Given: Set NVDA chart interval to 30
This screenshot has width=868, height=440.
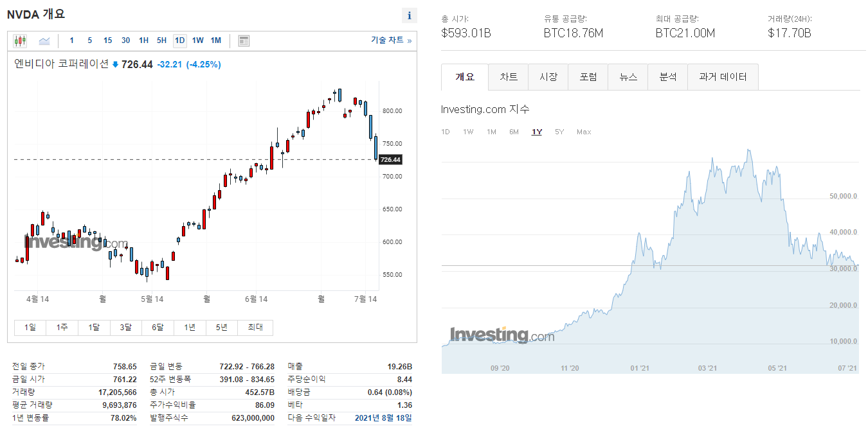Looking at the screenshot, I should point(125,40).
